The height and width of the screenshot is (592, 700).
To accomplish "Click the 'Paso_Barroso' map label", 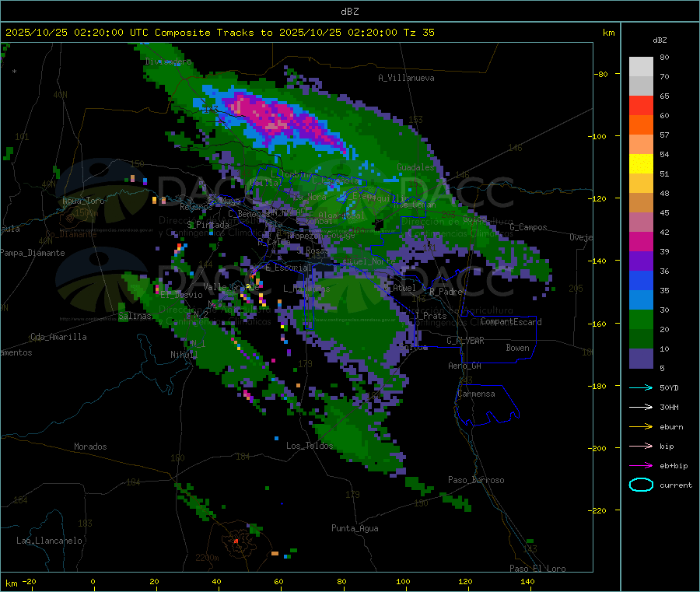I will (x=476, y=480).
